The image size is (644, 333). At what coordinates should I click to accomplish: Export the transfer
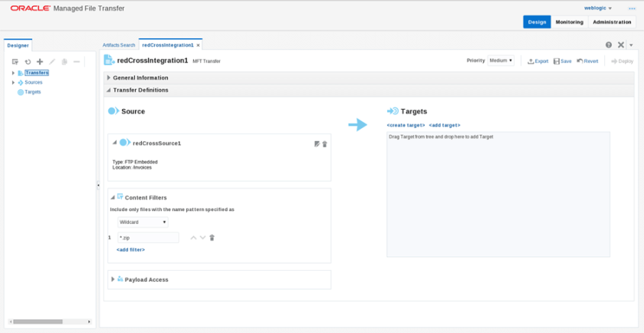point(538,61)
